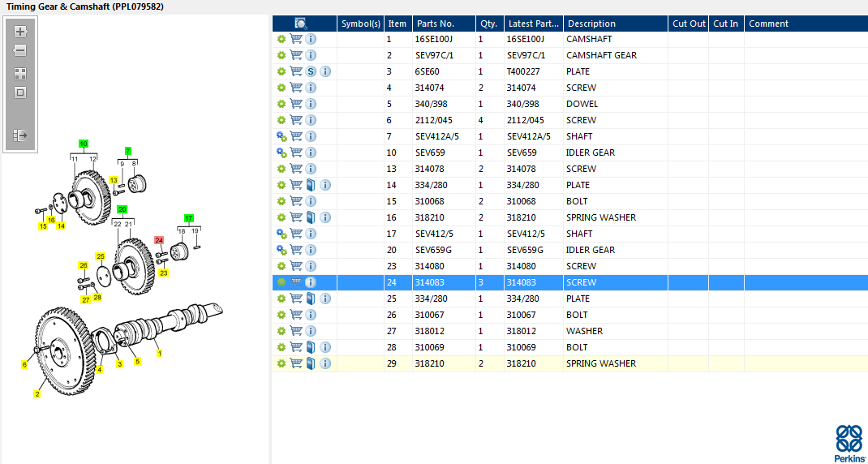Image resolution: width=868 pixels, height=464 pixels.
Task: Open info icon for BOLT 310069
Action: (x=325, y=347)
